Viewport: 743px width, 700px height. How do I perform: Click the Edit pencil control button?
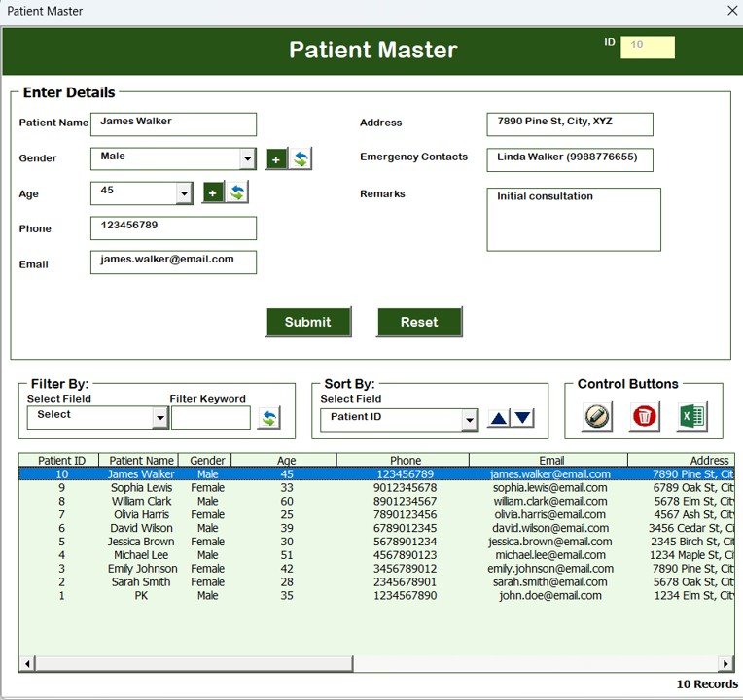596,416
